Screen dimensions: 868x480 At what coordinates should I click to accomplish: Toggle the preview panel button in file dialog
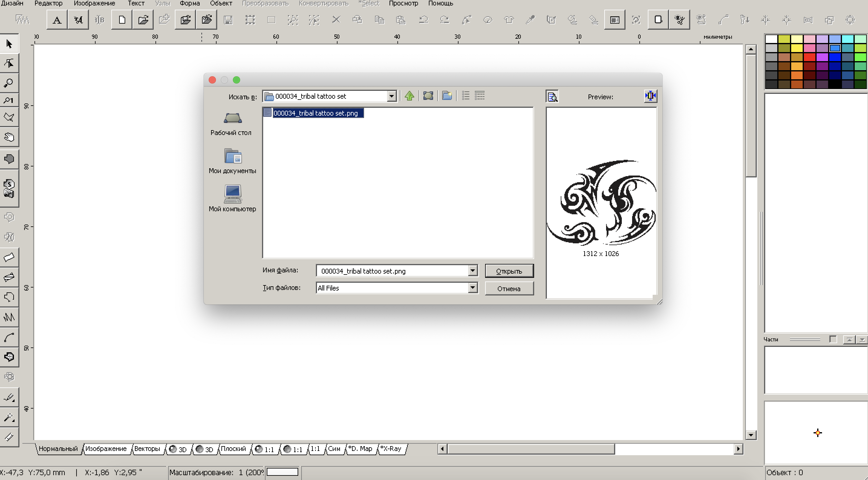(552, 97)
